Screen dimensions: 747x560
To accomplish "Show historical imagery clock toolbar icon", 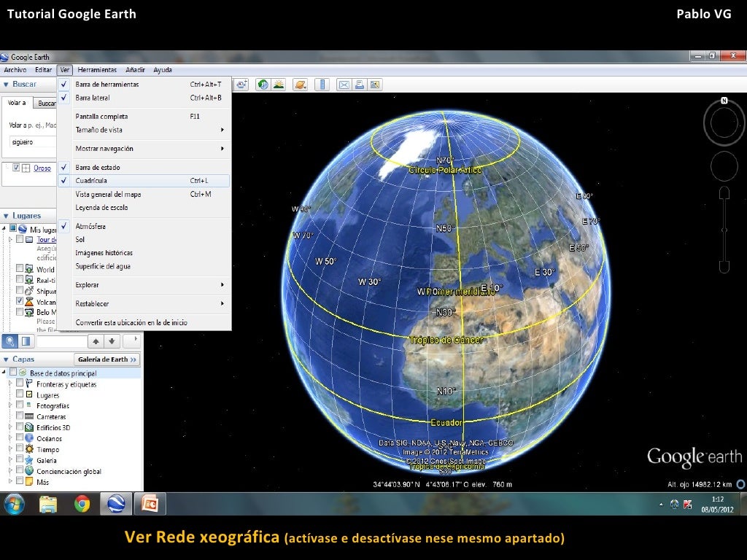I will click(263, 85).
